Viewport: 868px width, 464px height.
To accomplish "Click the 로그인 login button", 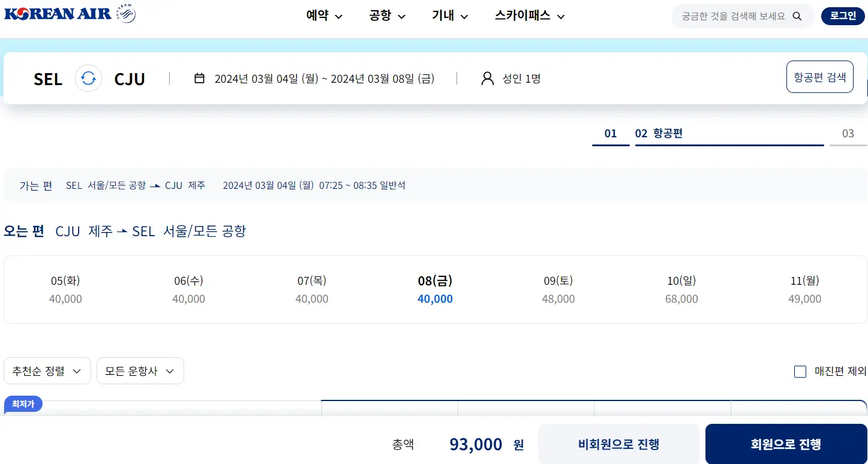I will tap(842, 16).
